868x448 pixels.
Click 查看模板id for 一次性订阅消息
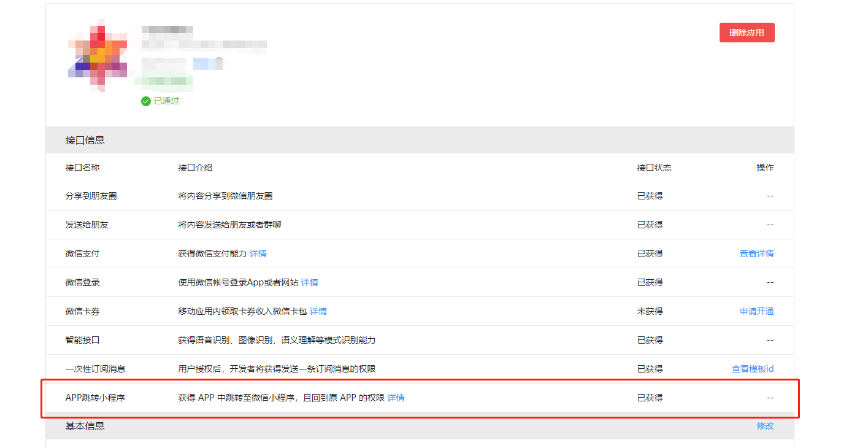point(753,369)
